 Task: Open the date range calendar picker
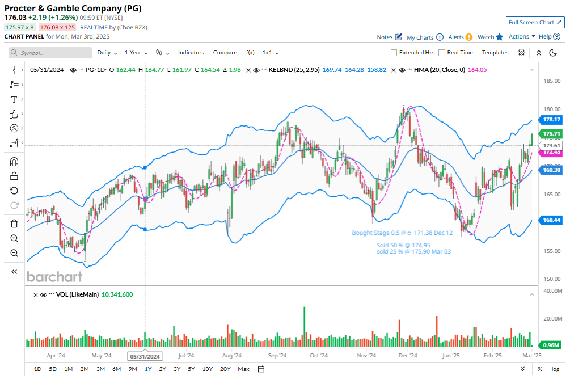click(x=261, y=369)
